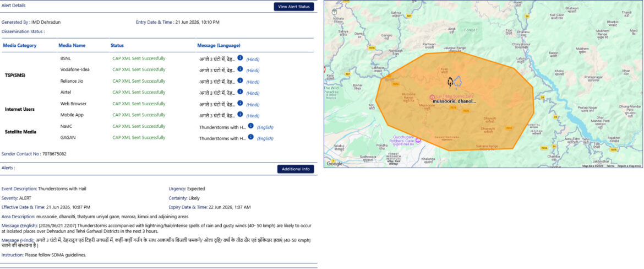Click the (Hindi) link in Mobile App row

[253, 116]
